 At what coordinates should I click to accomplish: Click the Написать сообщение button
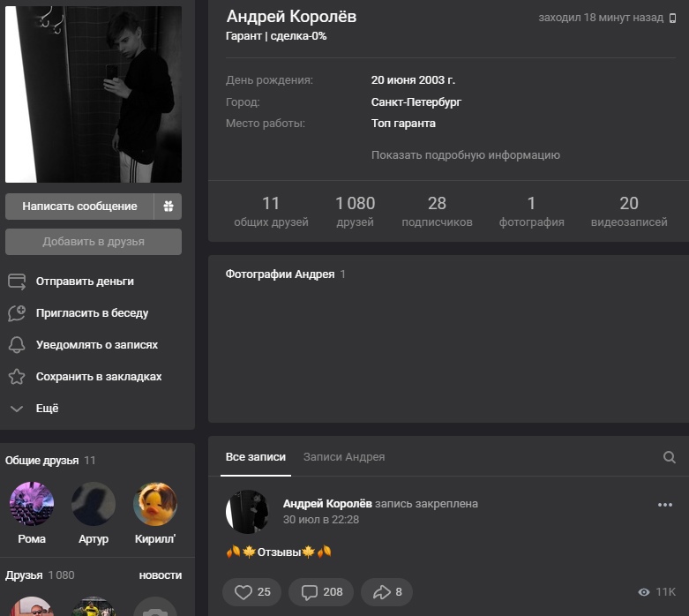click(79, 207)
